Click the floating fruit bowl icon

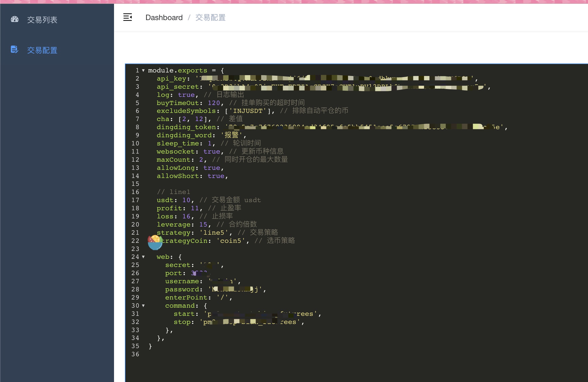pyautogui.click(x=155, y=242)
